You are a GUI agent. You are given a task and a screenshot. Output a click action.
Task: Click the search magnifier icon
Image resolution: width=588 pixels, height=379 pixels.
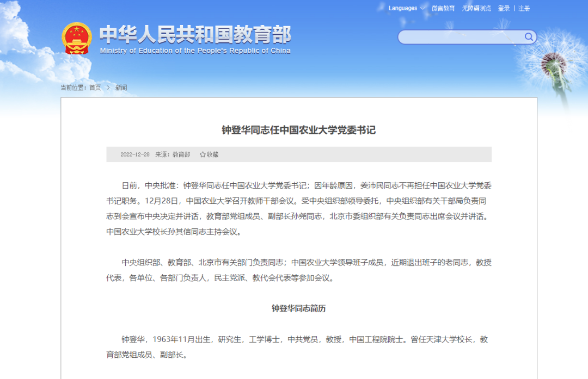coord(529,37)
